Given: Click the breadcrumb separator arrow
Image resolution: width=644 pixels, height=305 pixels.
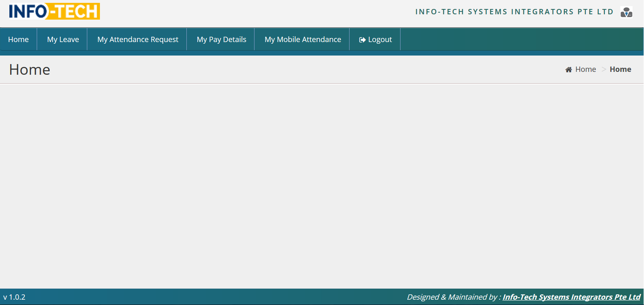Looking at the screenshot, I should [603, 69].
